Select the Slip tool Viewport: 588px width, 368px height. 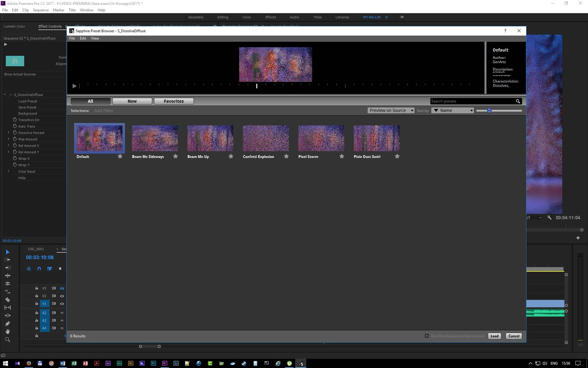(x=8, y=308)
